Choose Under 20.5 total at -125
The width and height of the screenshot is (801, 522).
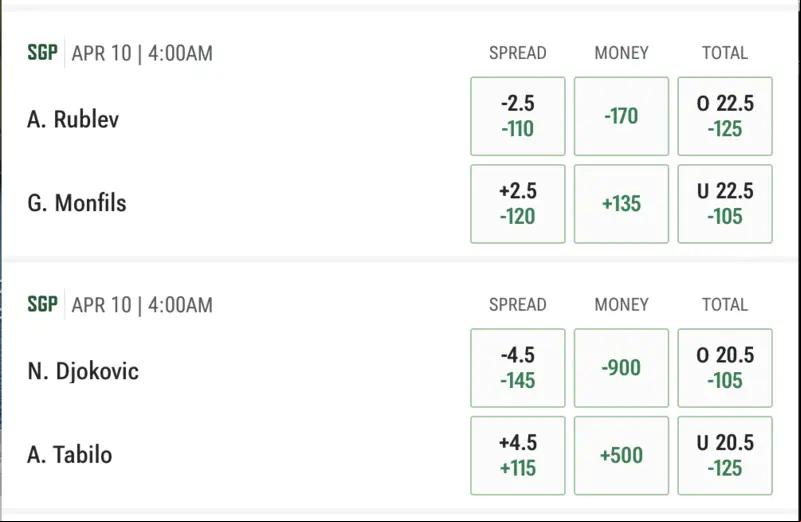coord(725,456)
